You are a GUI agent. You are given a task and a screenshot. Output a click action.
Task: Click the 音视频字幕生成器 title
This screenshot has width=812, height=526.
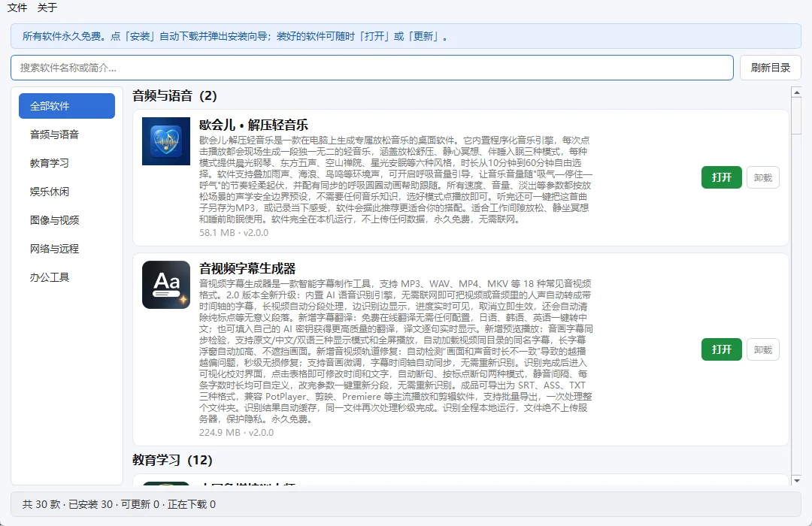click(x=247, y=268)
